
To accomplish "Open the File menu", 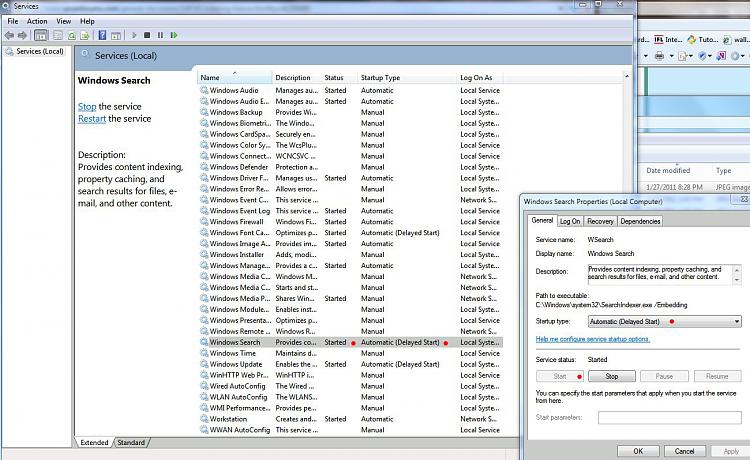I will 13,22.
